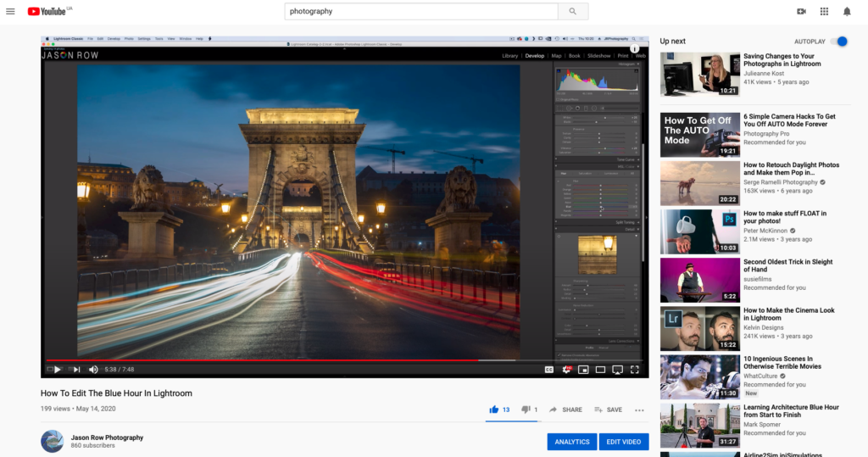This screenshot has height=457, width=868.
Task: Open Photography Pro channel name
Action: pyautogui.click(x=766, y=133)
